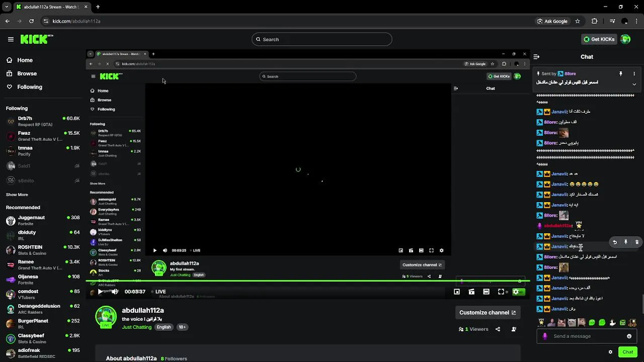Reply to the hovered Janavii chat message
644x362 pixels.
[x=614, y=242]
